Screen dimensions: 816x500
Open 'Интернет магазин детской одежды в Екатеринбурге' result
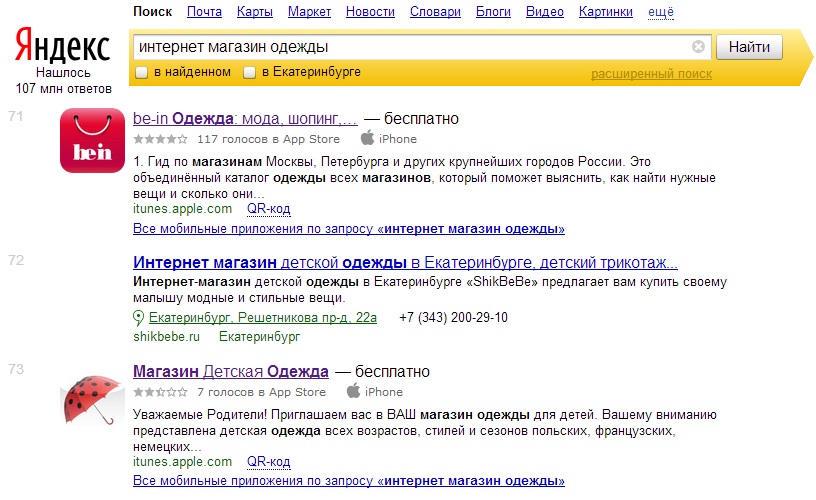[x=405, y=262]
